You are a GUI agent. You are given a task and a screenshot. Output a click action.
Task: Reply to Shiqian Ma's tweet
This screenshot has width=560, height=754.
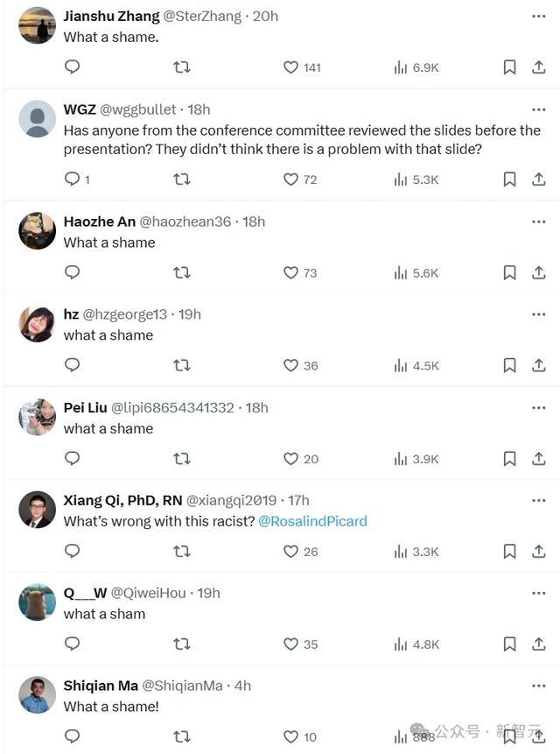(x=72, y=736)
